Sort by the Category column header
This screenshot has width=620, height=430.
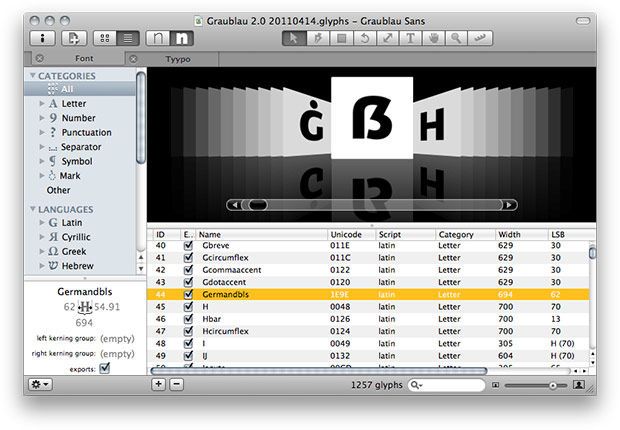point(465,235)
